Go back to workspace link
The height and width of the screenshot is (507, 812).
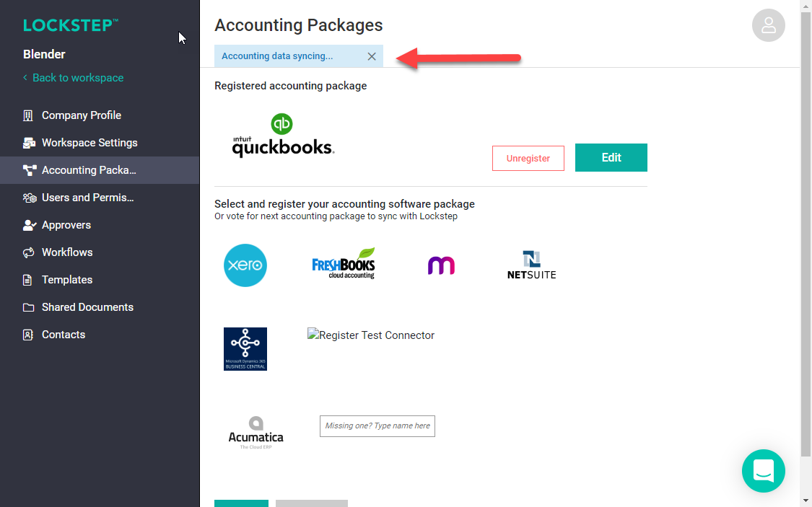[77, 78]
